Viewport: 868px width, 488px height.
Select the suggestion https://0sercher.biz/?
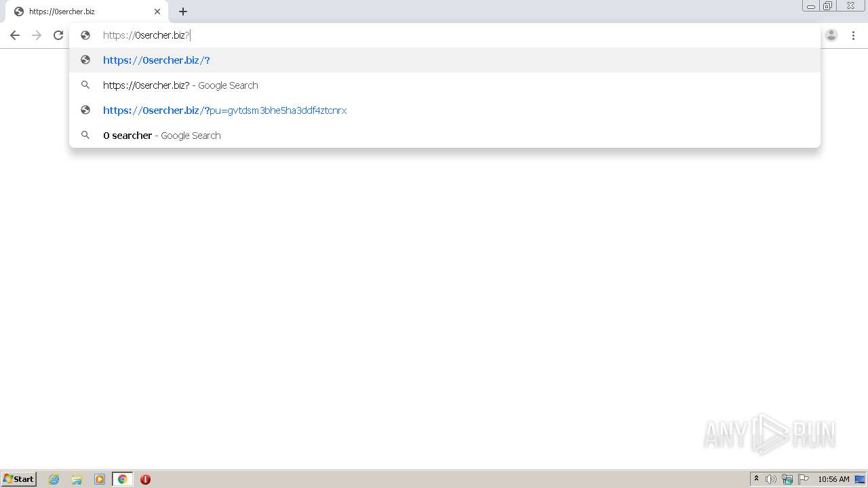point(445,60)
